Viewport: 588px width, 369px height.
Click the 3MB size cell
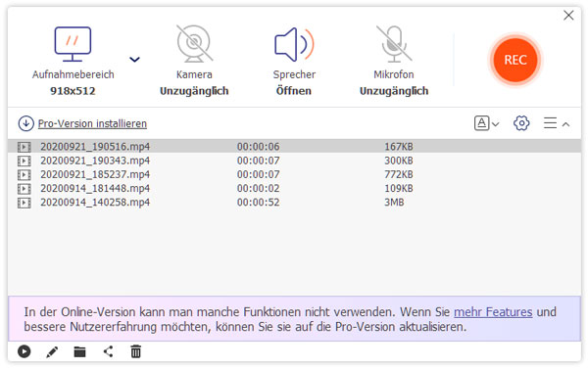pyautogui.click(x=394, y=203)
